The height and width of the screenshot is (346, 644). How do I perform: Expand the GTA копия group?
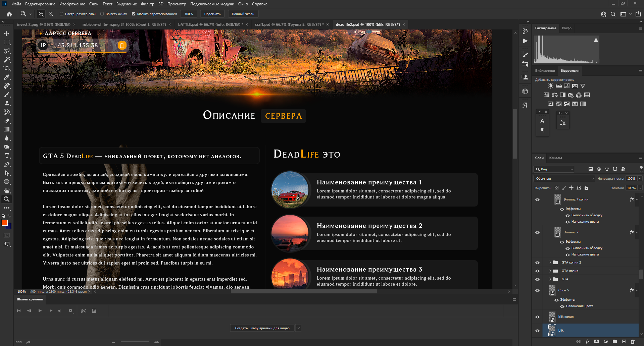tap(550, 271)
